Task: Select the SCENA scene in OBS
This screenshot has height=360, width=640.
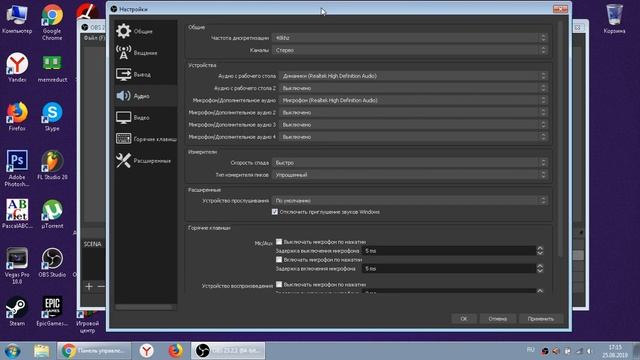Action: pyautogui.click(x=93, y=244)
